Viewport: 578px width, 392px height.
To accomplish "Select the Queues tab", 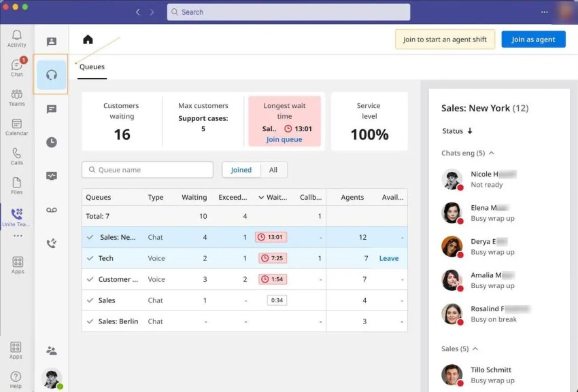I will [x=92, y=67].
